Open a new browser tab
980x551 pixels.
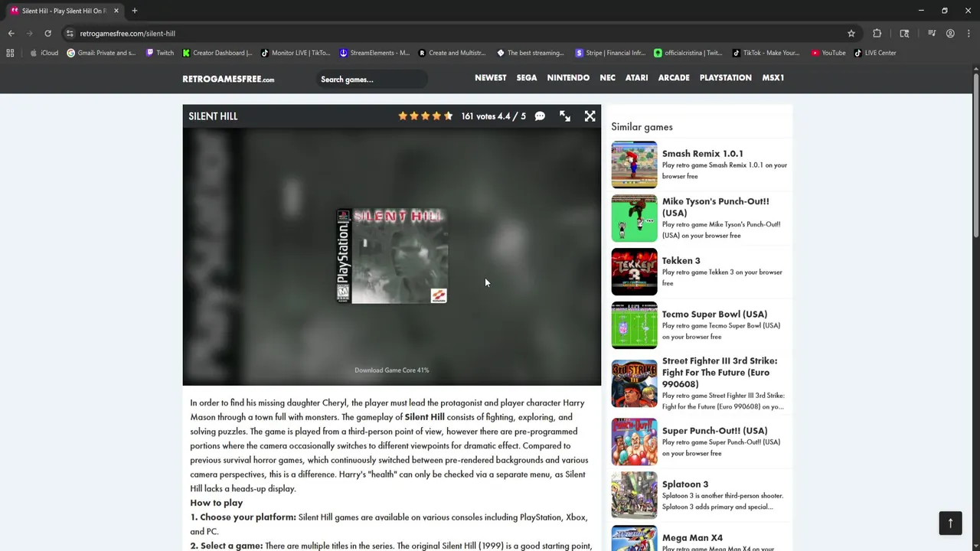coord(134,11)
